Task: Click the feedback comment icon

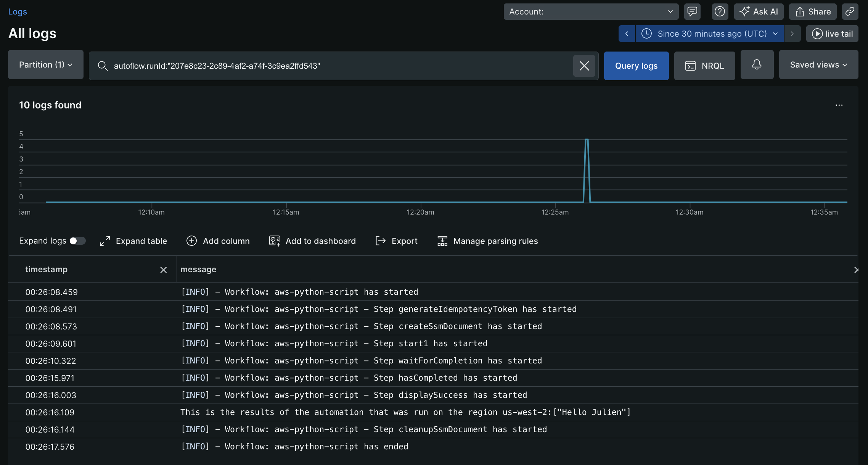Action: 692,11
